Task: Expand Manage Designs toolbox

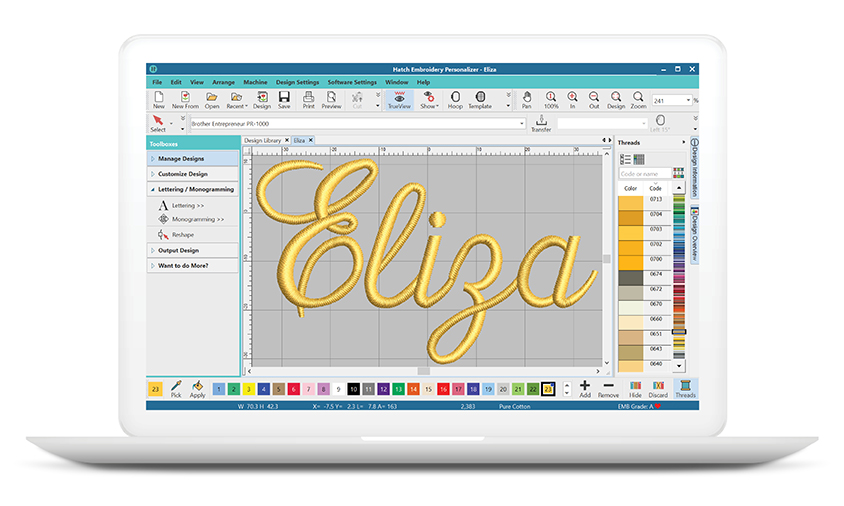Action: pos(193,159)
